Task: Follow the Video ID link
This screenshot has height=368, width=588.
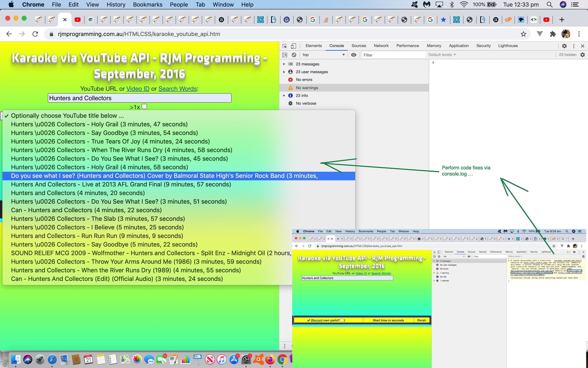Action: tap(138, 89)
